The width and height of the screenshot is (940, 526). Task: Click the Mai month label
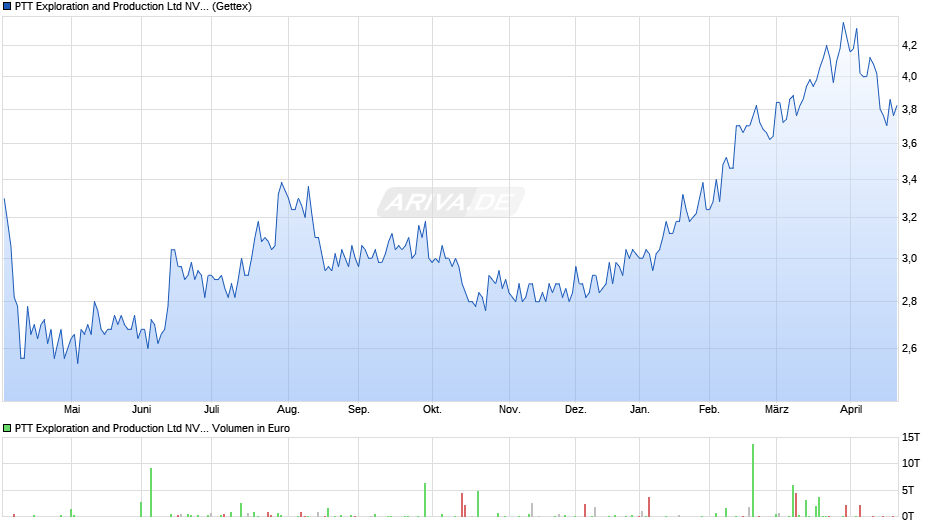pyautogui.click(x=72, y=410)
